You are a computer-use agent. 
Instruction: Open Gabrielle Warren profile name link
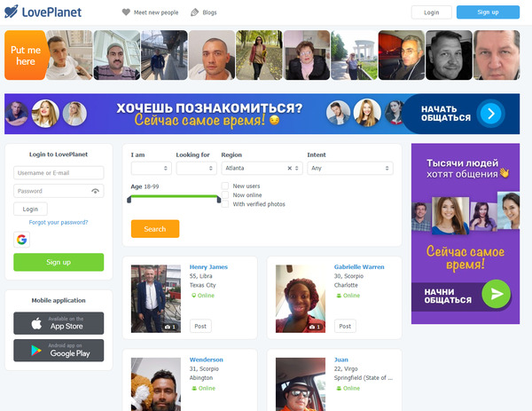pyautogui.click(x=359, y=267)
